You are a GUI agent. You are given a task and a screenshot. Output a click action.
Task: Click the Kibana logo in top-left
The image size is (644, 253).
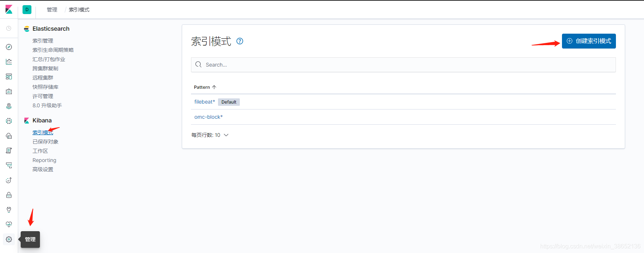click(x=9, y=10)
